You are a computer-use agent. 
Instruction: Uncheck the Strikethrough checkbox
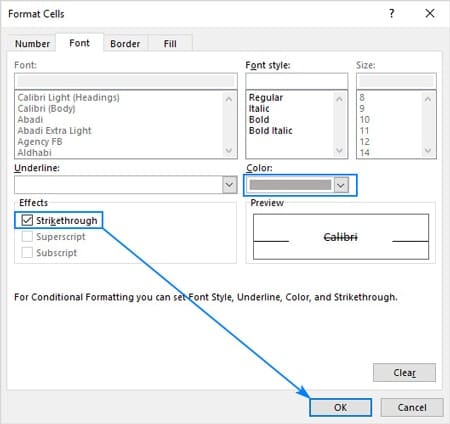pos(27,220)
